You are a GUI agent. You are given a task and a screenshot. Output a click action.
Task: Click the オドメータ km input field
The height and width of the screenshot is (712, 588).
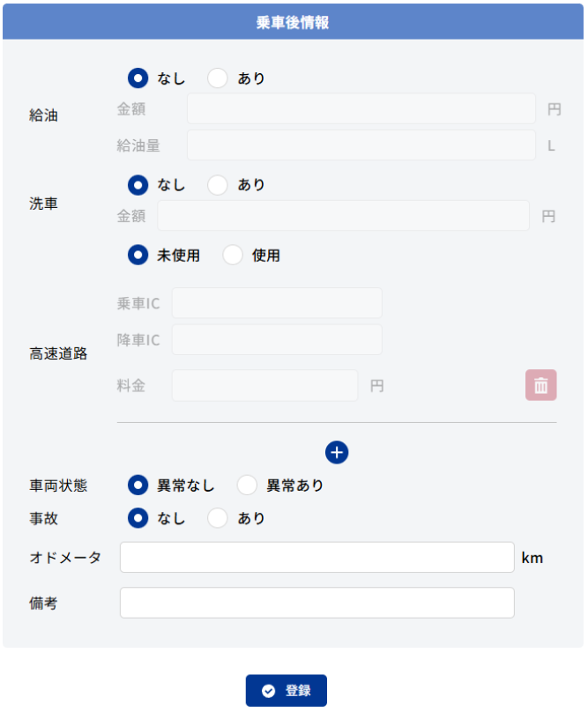[317, 557]
